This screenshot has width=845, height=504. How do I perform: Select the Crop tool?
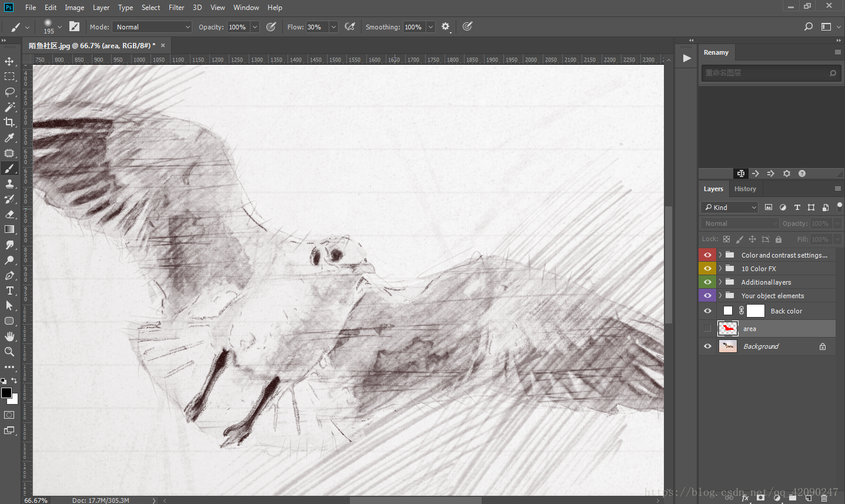pos(9,122)
